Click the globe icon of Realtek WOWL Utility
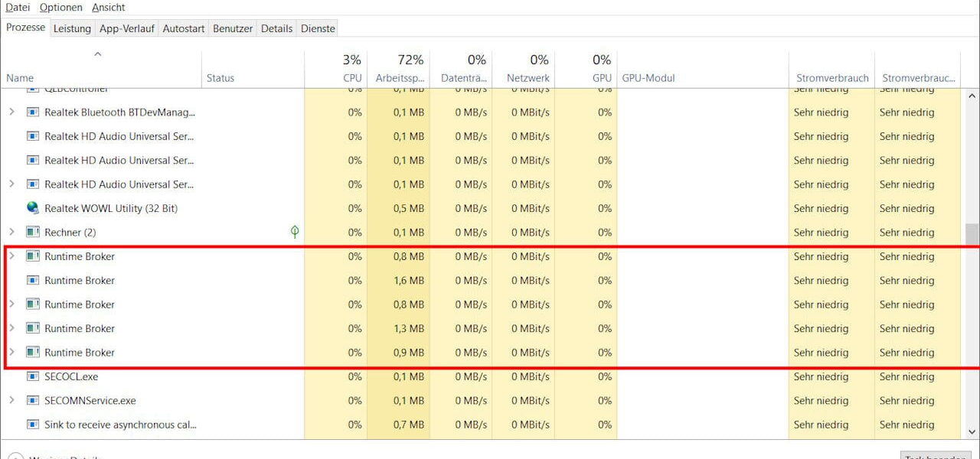 point(33,208)
